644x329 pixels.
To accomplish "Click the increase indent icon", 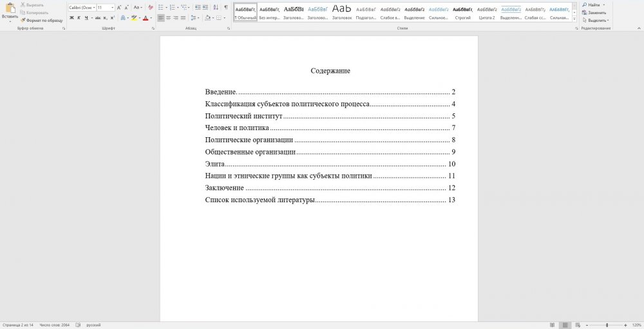I will click(205, 7).
